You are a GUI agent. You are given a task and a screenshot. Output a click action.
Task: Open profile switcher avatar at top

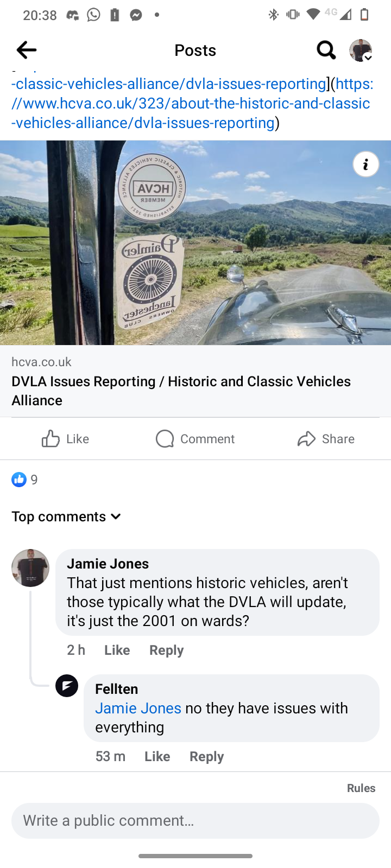361,50
